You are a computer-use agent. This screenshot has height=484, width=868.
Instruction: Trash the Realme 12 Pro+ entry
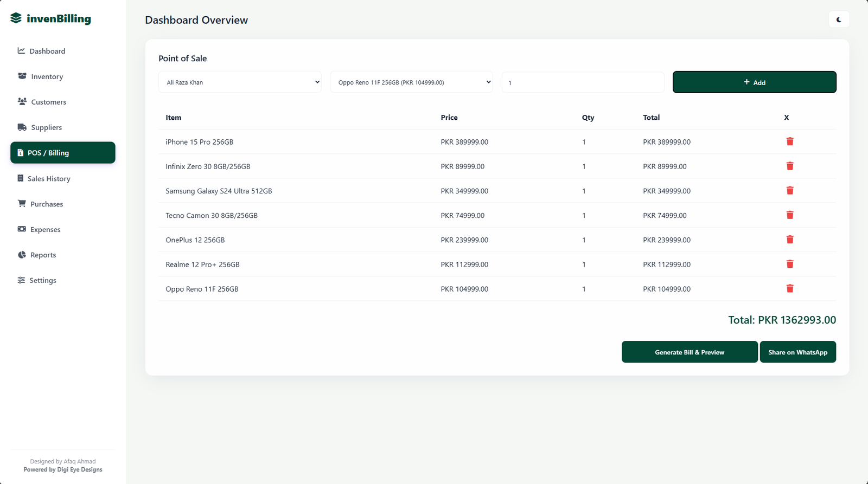790,264
